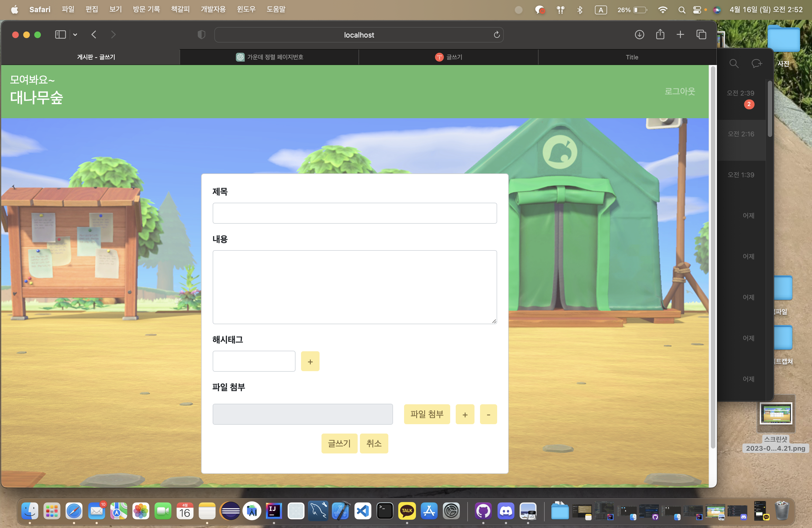The height and width of the screenshot is (528, 812).
Task: Open System Settings from the Dock
Action: click(x=451, y=511)
